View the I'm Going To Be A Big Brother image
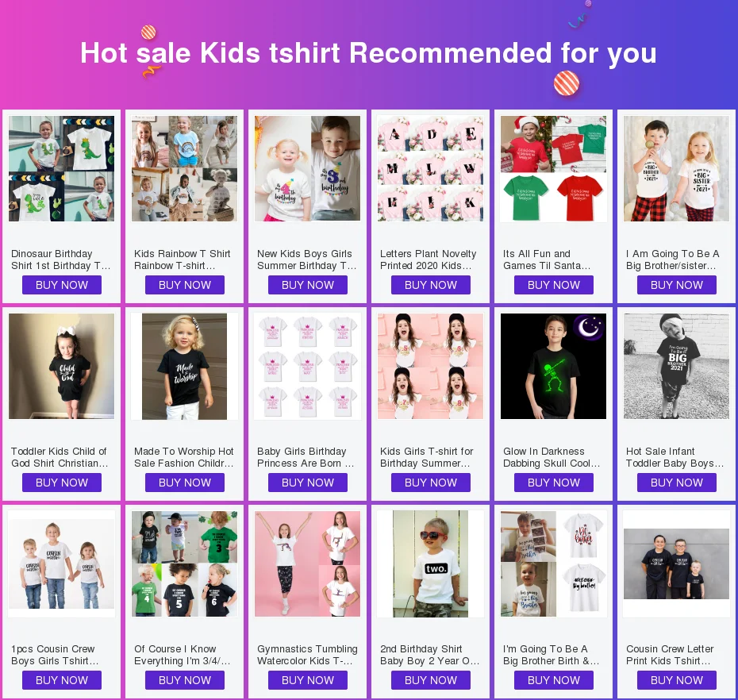This screenshot has height=700, width=738. pyautogui.click(x=554, y=563)
